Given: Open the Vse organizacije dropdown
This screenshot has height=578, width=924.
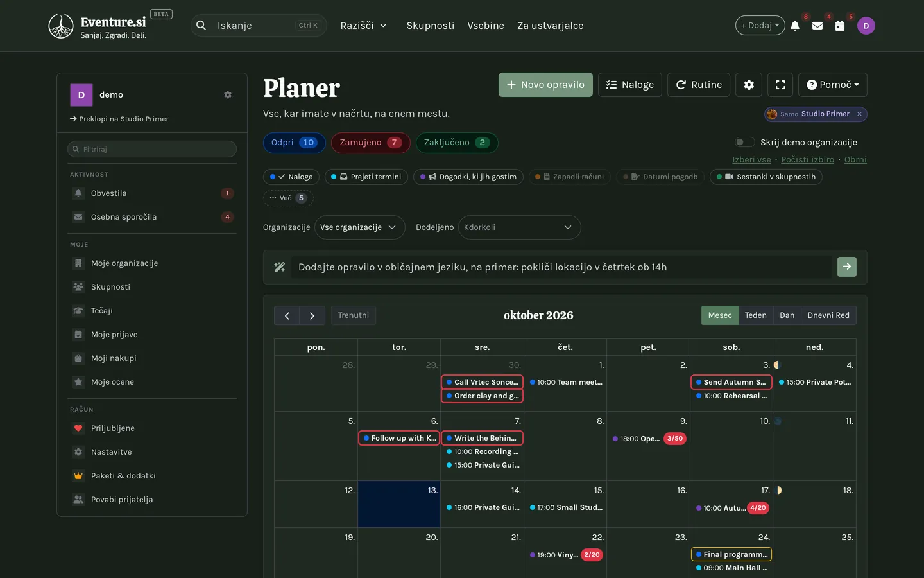Looking at the screenshot, I should point(359,227).
